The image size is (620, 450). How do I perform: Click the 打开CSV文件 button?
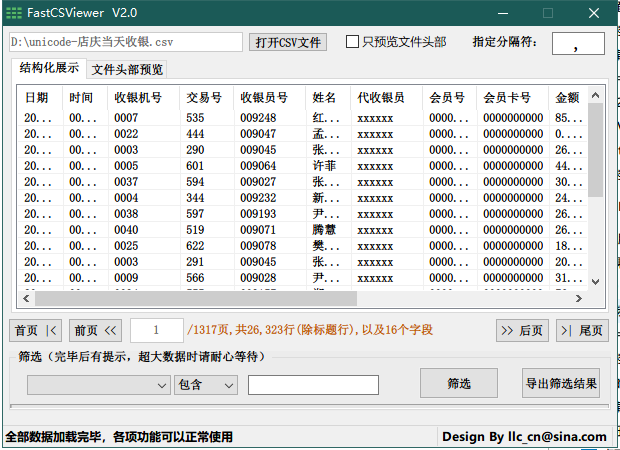[288, 42]
